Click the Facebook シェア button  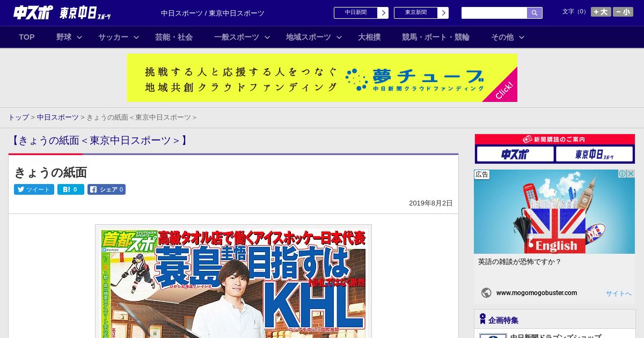click(106, 189)
